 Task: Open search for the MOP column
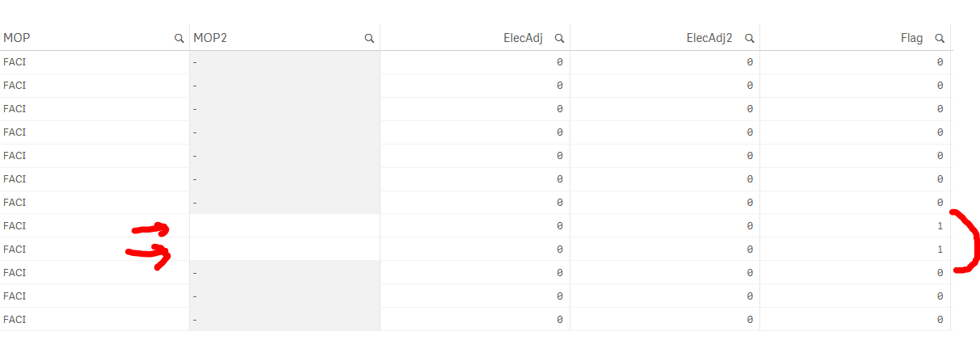pyautogui.click(x=179, y=38)
